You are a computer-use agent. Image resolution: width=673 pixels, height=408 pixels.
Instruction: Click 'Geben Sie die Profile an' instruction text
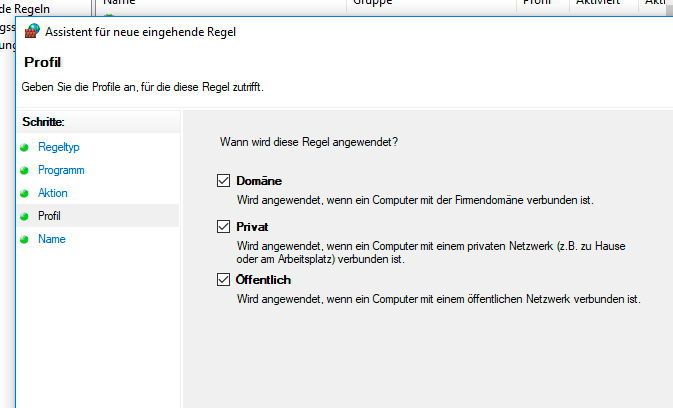point(142,87)
